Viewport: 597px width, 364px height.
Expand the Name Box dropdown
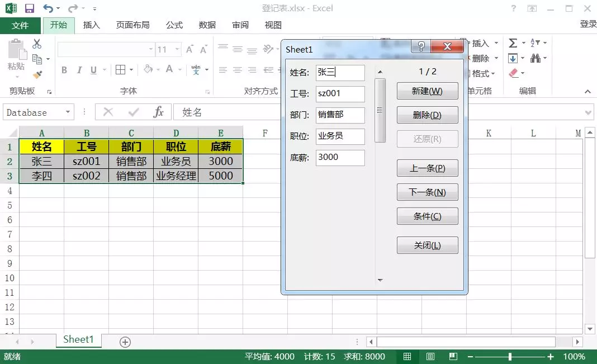(68, 112)
